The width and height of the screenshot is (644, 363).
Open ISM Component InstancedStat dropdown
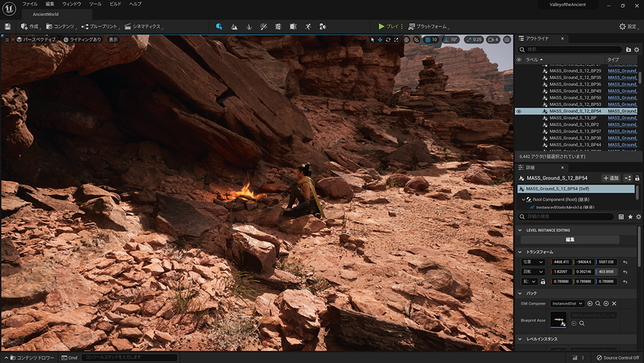[567, 304]
